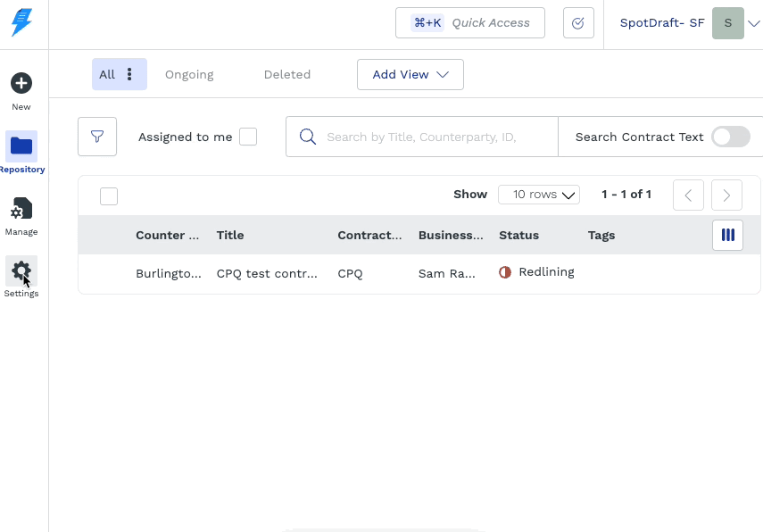This screenshot has height=532, width=763.
Task: Click the next page arrow button
Action: coord(726,195)
